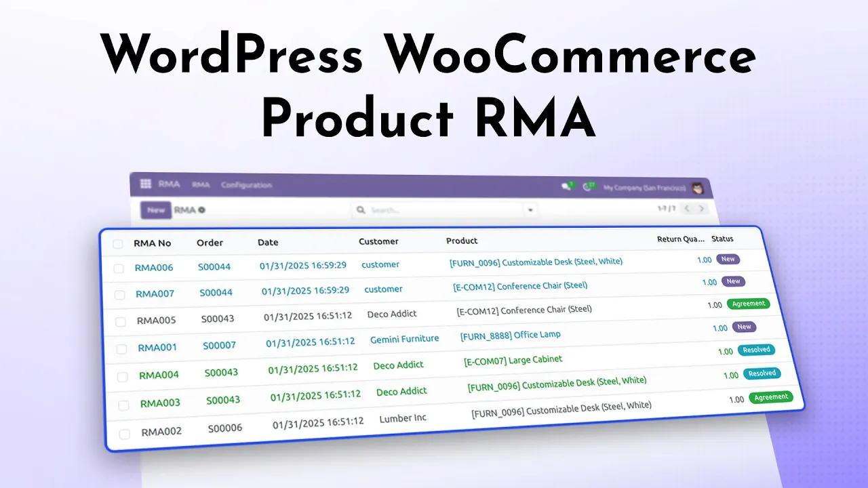Click the search magnifier icon
The image size is (868, 488).
click(x=360, y=209)
